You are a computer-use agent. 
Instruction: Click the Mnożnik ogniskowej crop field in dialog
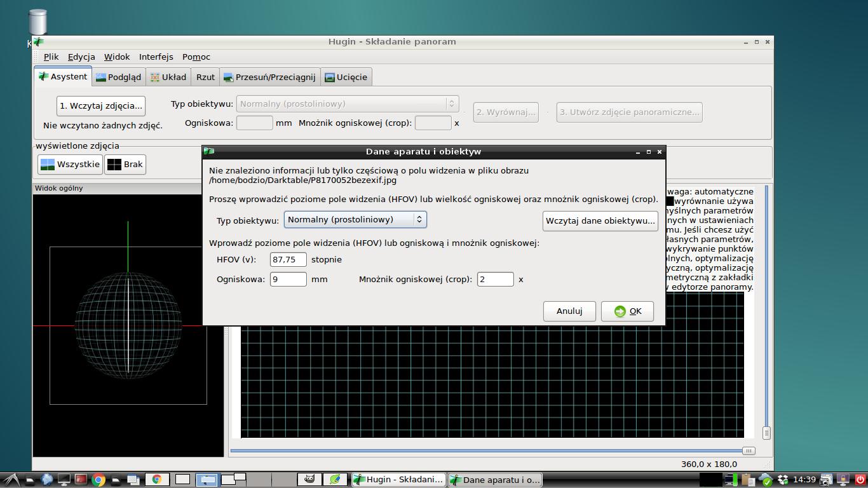495,279
